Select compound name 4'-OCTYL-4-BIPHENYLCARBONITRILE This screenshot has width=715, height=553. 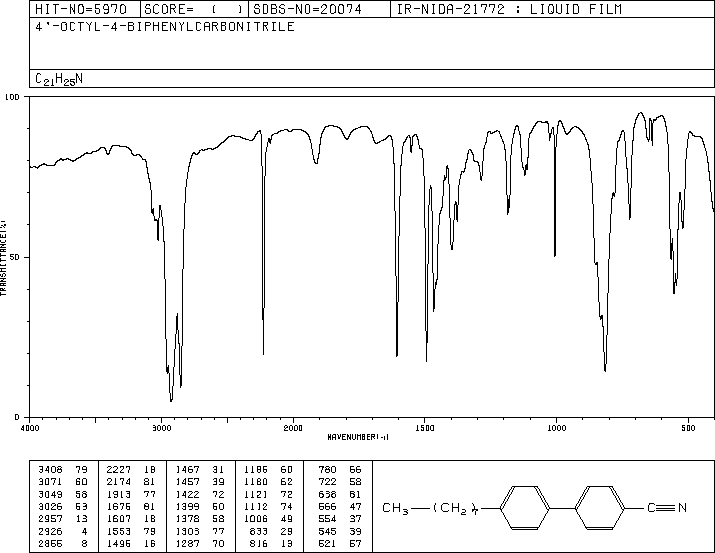pos(165,26)
